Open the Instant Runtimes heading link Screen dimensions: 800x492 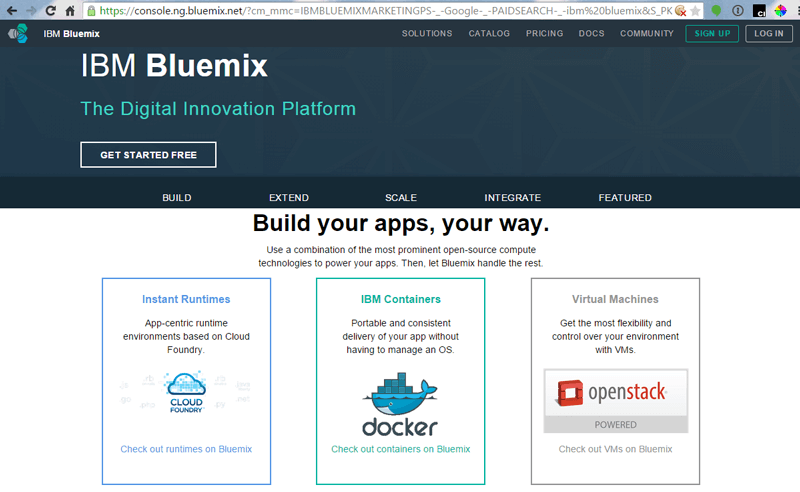pyautogui.click(x=186, y=299)
